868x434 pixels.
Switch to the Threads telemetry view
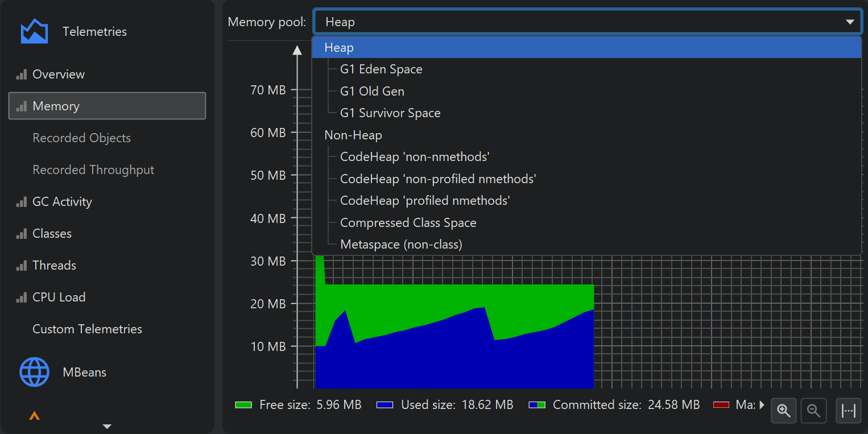pyautogui.click(x=54, y=266)
